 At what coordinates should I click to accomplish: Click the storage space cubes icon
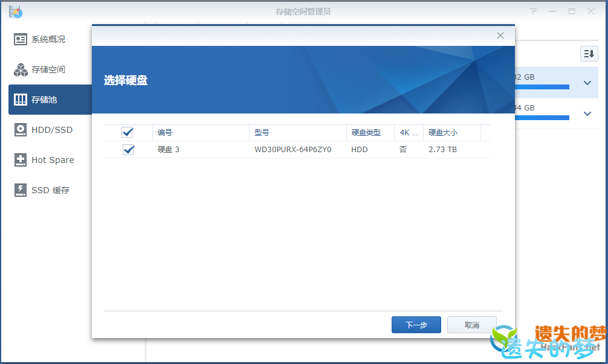(21, 69)
